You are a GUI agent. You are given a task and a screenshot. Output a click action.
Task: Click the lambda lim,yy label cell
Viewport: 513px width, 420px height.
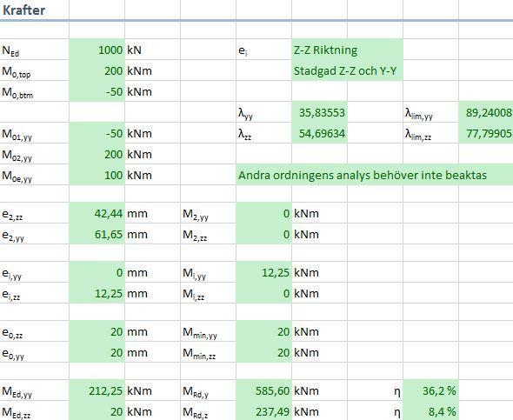tap(430, 112)
